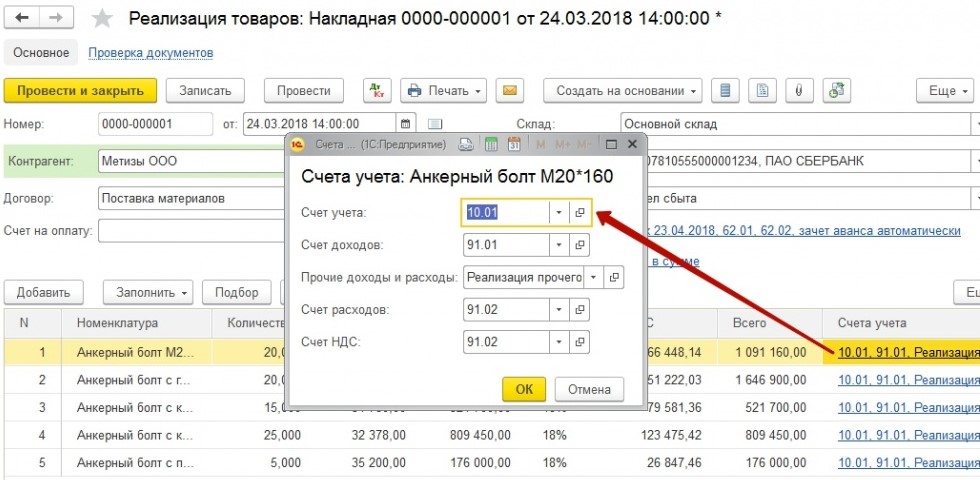
Task: Click the envelope email icon in toolbar
Action: [x=509, y=90]
